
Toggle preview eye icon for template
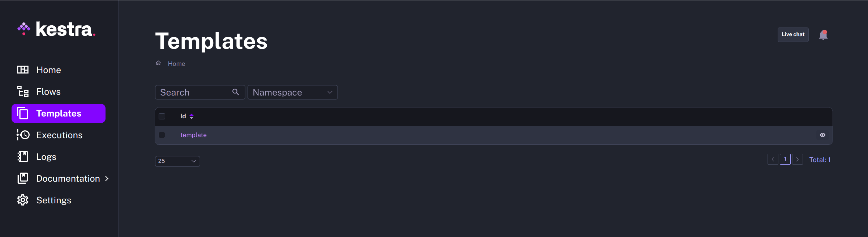[822, 135]
